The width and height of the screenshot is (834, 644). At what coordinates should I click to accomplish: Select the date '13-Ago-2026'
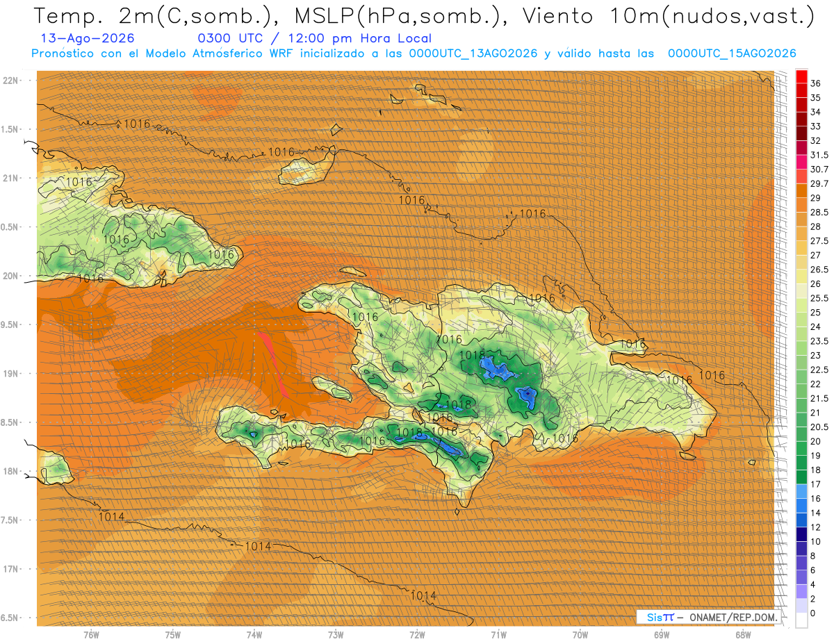88,38
